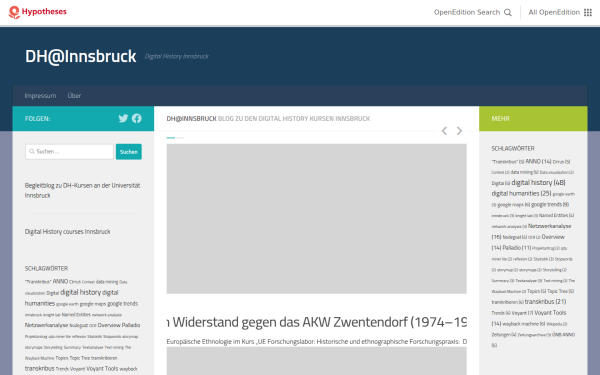Open the Twitter icon next to Folgen
Viewport: 600px width, 375px height.
coord(123,118)
